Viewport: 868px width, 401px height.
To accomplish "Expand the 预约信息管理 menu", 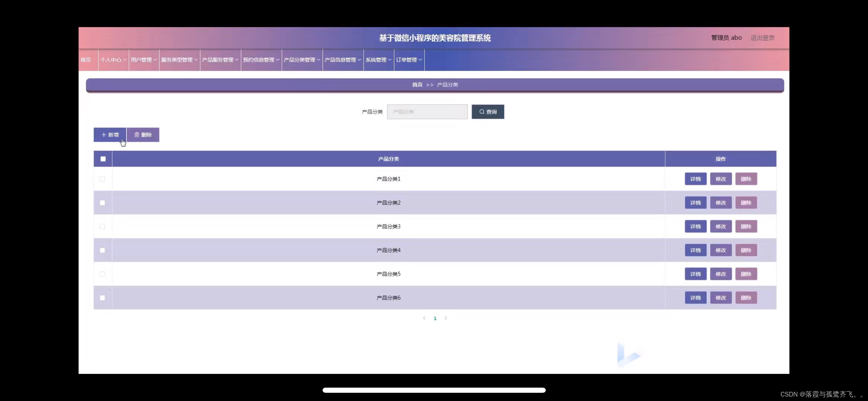I will pyautogui.click(x=261, y=60).
